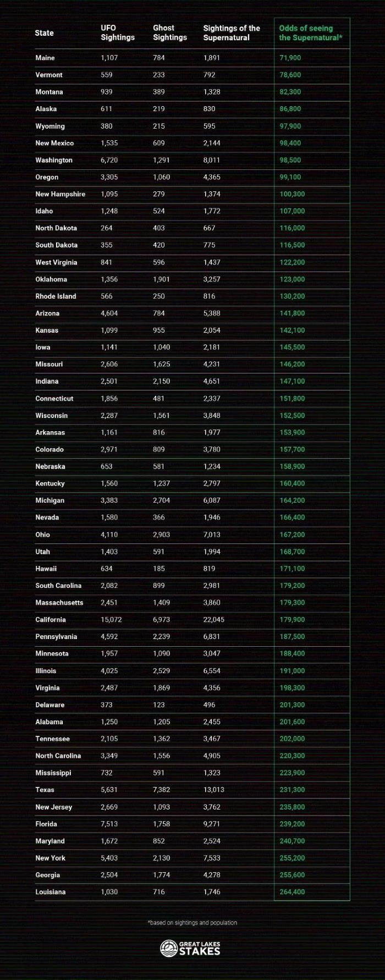
Task: Select Maine's odds value 71,900
Action: point(290,58)
